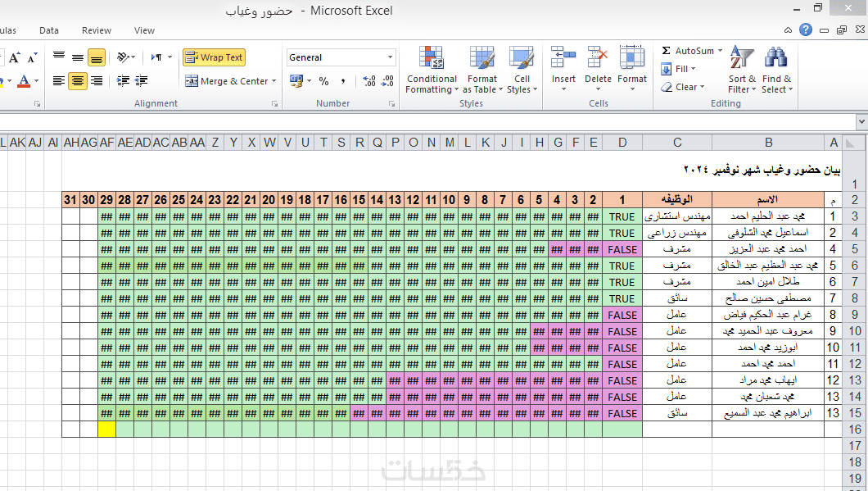The height and width of the screenshot is (491, 868).
Task: Select column B header
Action: [768, 143]
